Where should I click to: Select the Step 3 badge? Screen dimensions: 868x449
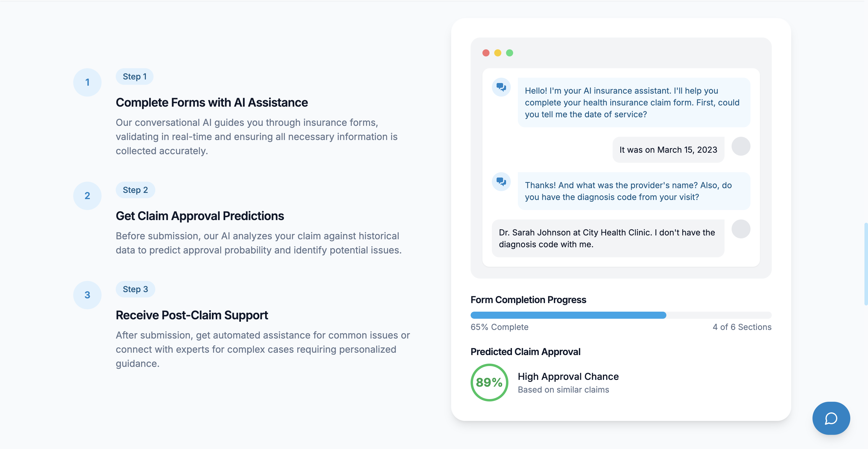pos(135,289)
